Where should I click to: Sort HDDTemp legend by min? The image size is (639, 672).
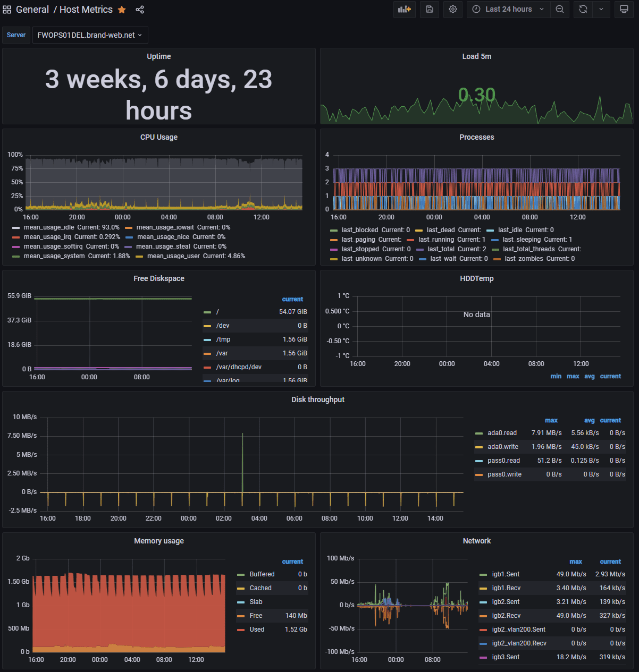(x=556, y=376)
